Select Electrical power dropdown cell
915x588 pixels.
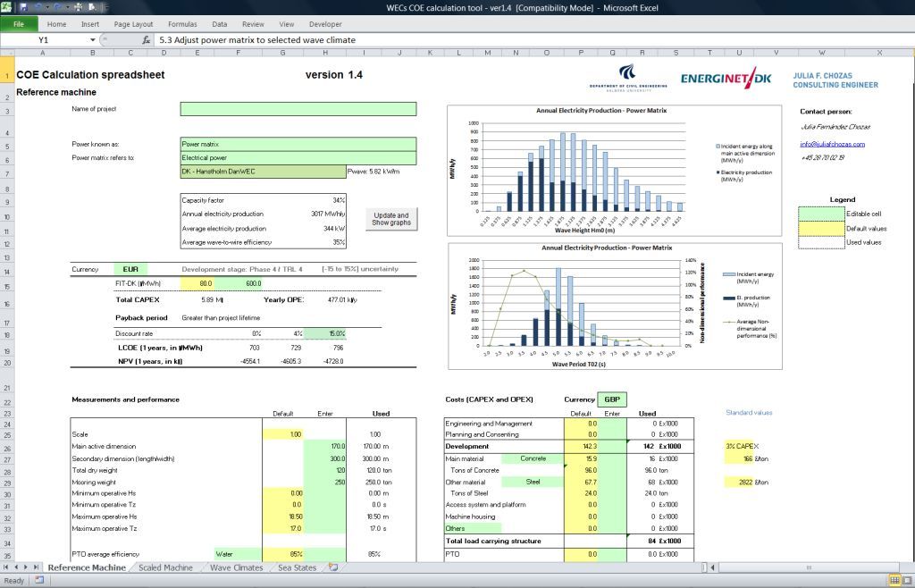(298, 157)
